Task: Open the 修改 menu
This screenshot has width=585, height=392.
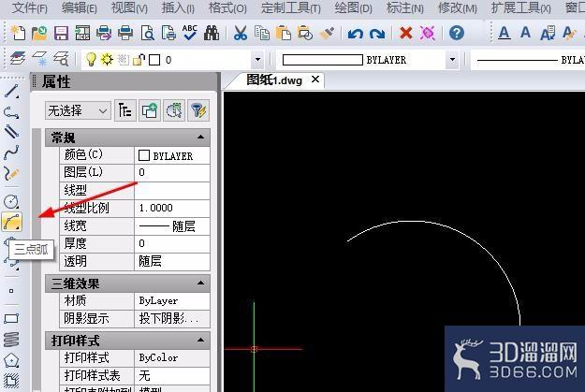Action: coord(458,7)
